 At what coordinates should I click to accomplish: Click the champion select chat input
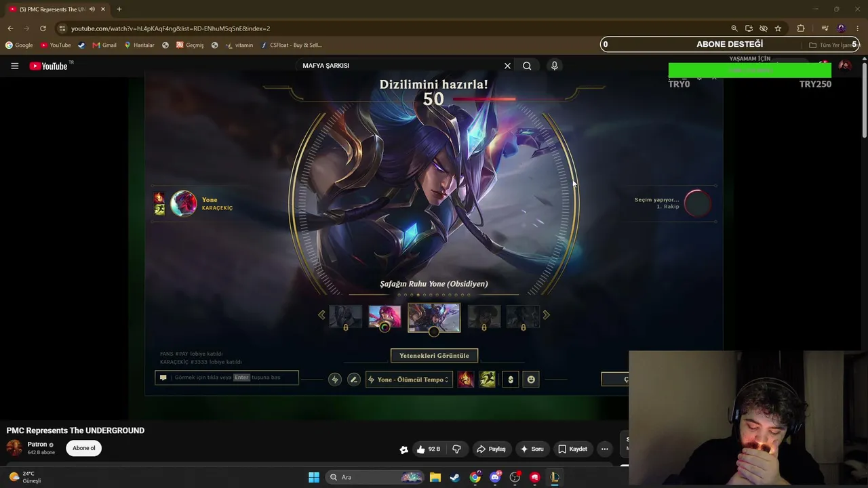coord(226,378)
